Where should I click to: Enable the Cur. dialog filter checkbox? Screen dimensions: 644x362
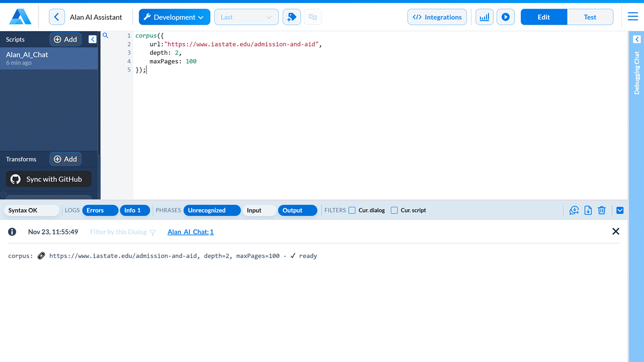coord(352,210)
